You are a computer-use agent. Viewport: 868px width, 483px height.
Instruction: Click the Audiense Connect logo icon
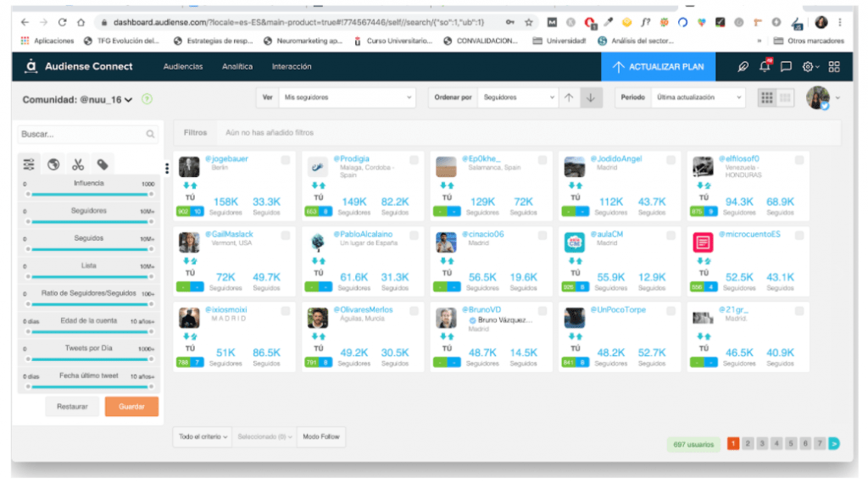pyautogui.click(x=31, y=66)
